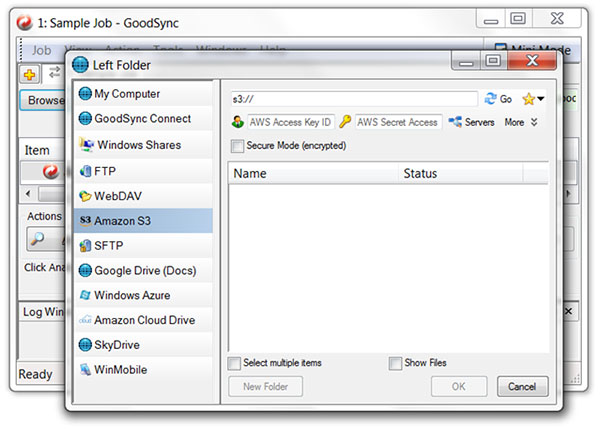Screen dimensions: 600x429
Task: Check Select multiple items
Action: (x=234, y=363)
